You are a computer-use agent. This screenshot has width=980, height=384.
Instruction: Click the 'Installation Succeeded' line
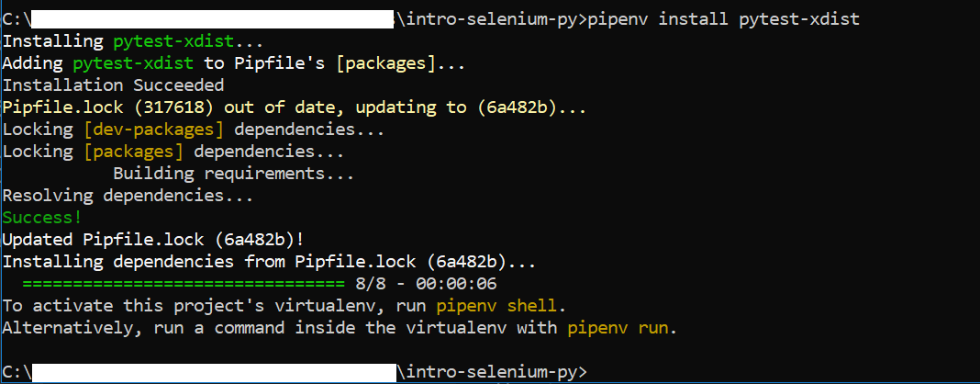tap(113, 85)
